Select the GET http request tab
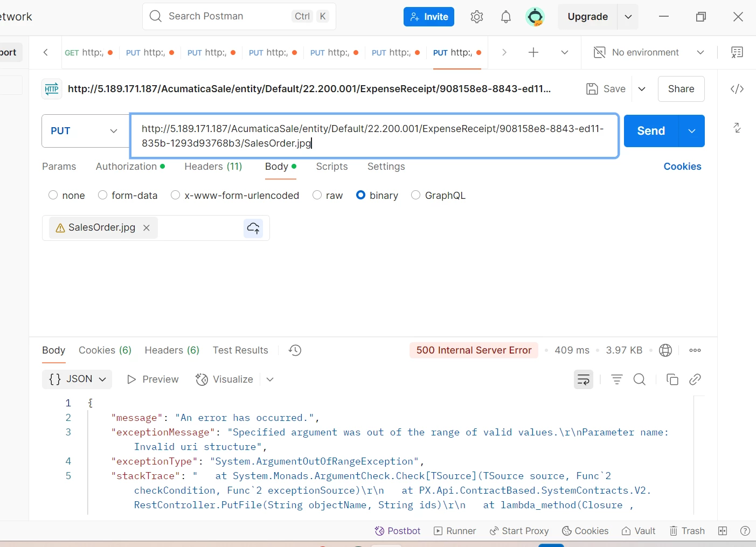Screen dimensions: 756x547 pos(88,52)
